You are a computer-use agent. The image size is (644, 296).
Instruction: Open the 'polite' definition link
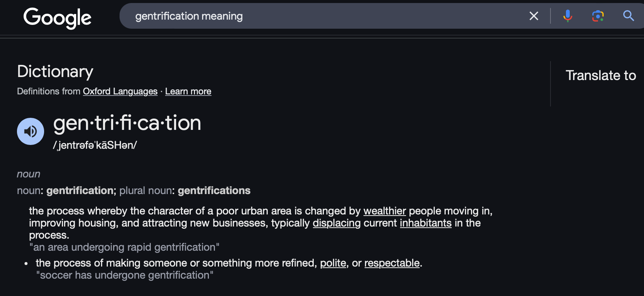[333, 263]
